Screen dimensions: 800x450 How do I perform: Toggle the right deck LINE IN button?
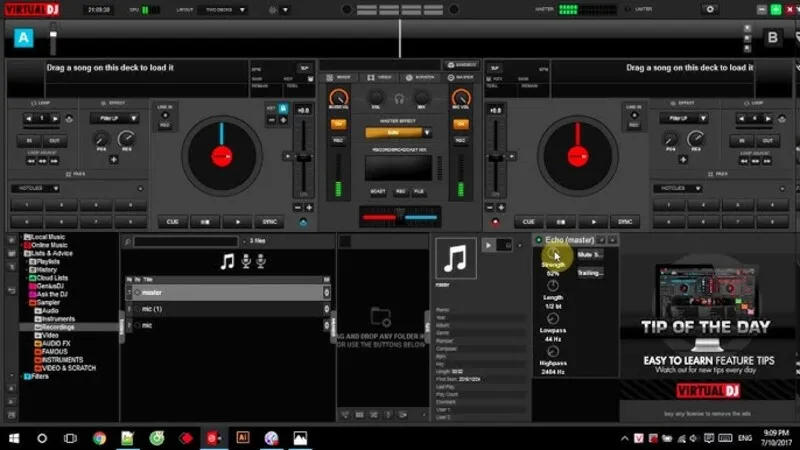(x=634, y=116)
